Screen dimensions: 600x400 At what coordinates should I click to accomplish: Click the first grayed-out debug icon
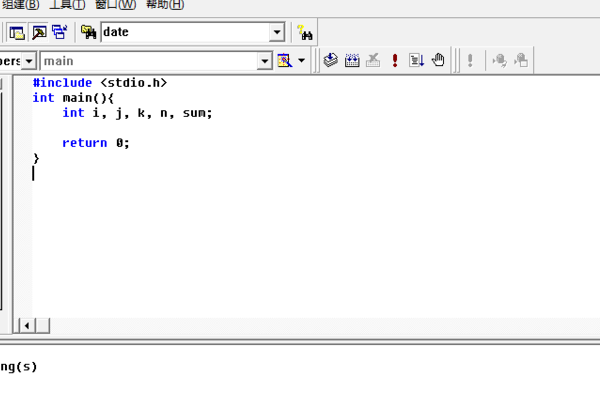(500, 60)
